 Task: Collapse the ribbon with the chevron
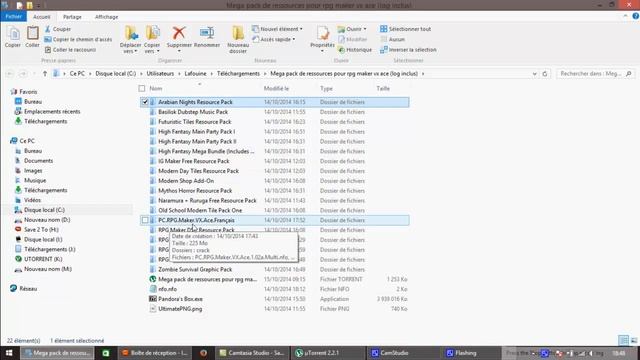click(x=625, y=16)
